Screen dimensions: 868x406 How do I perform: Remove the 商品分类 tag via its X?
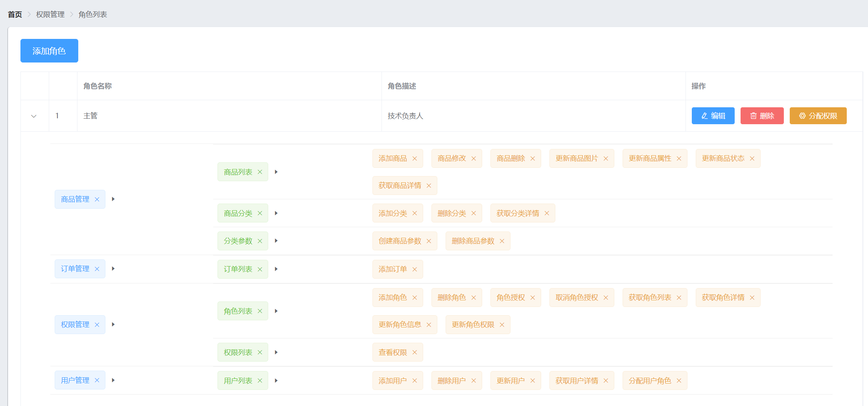point(260,213)
